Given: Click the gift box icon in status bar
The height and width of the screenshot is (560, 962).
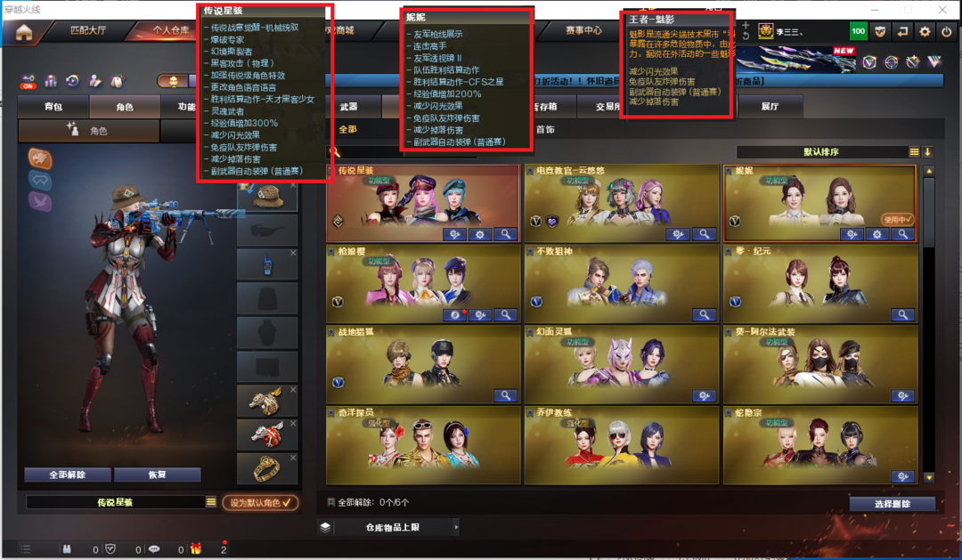Looking at the screenshot, I should coord(196,549).
